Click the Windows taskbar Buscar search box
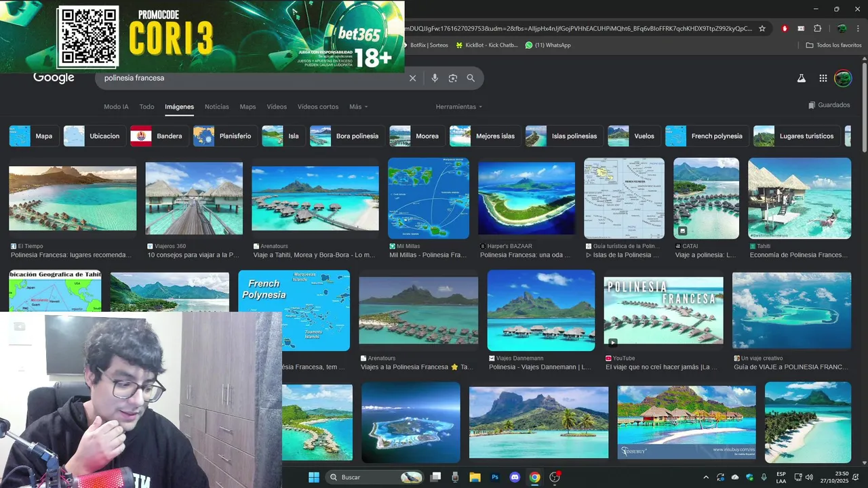Image resolution: width=868 pixels, height=488 pixels. pyautogui.click(x=374, y=477)
